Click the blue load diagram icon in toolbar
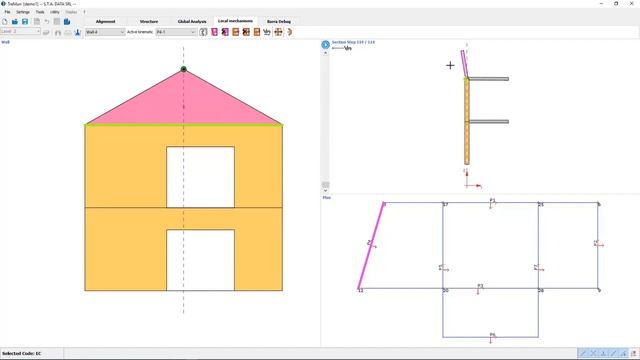 [267, 32]
